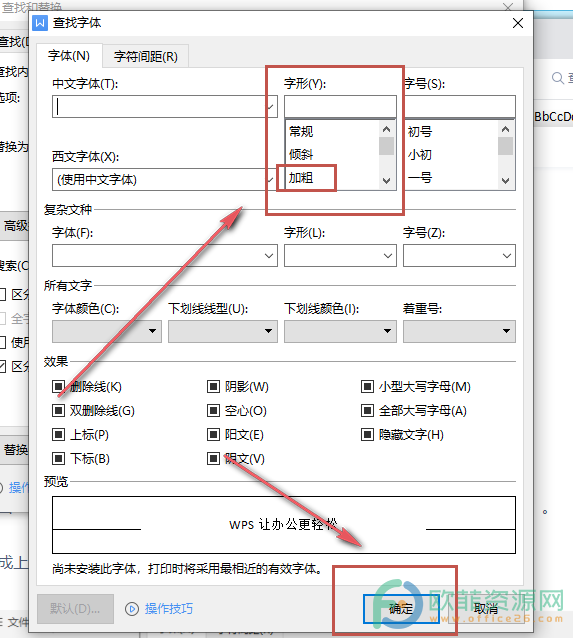Open the 字体颜色(C) dropdown
Screen dimensions: 573x638
pos(107,331)
